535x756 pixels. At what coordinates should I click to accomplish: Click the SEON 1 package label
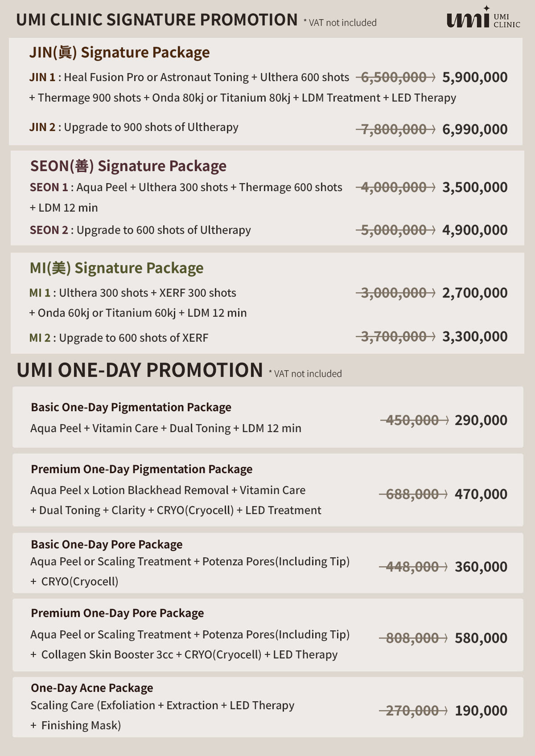coord(49,187)
